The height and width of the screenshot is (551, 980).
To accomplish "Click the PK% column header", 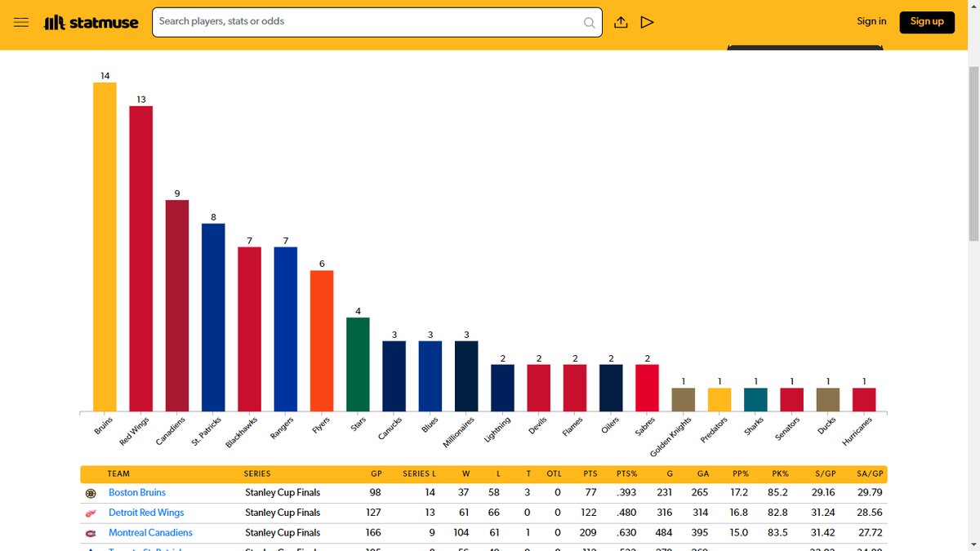I will click(780, 473).
